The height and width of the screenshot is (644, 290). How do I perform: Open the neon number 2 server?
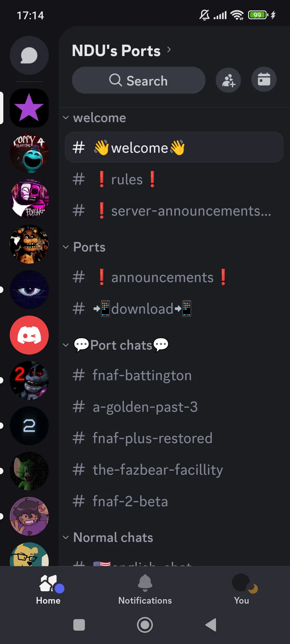pyautogui.click(x=29, y=426)
